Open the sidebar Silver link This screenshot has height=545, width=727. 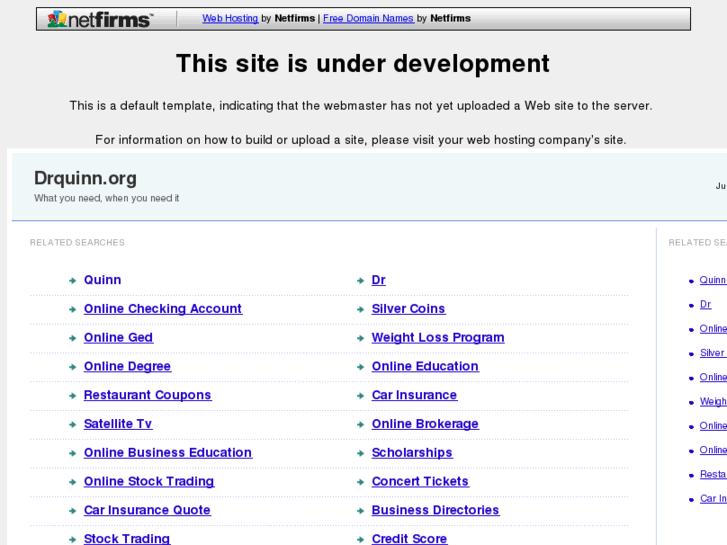(x=713, y=353)
